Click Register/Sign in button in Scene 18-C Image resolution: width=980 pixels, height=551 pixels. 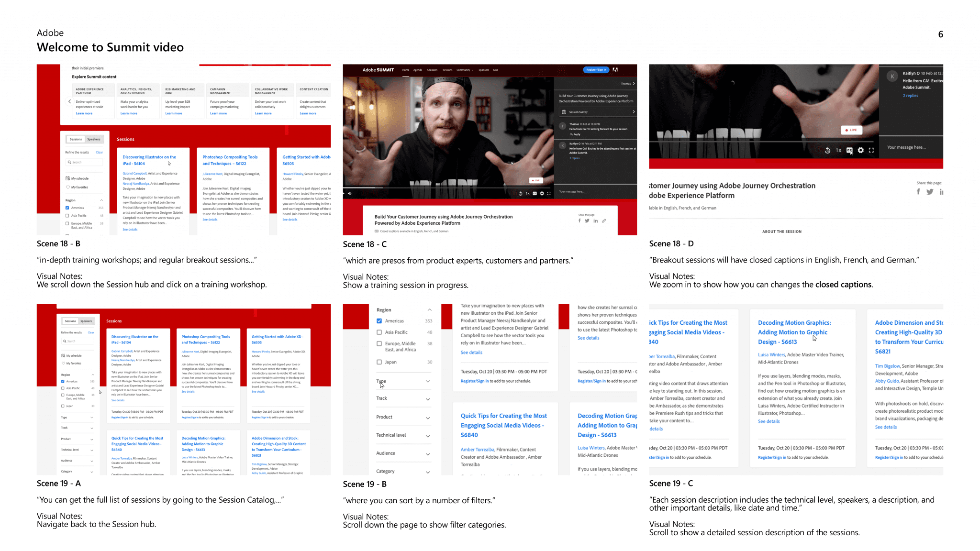pos(596,70)
